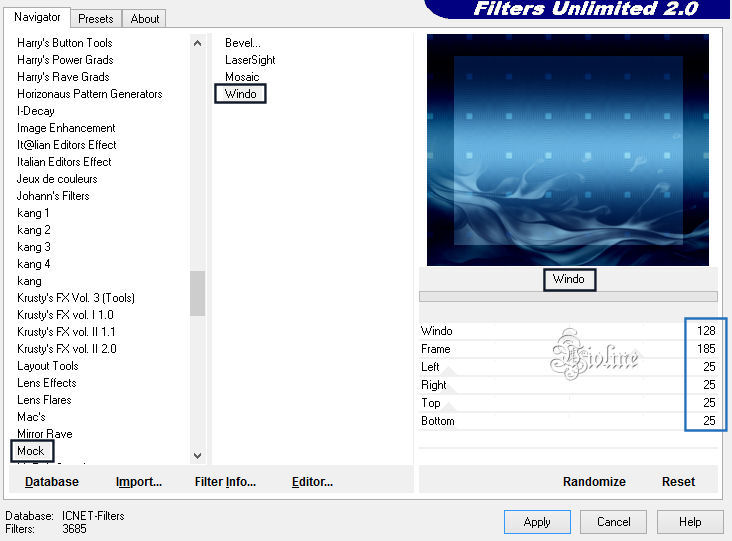The width and height of the screenshot is (732, 541).
Task: Open the Help button
Action: pos(690,522)
